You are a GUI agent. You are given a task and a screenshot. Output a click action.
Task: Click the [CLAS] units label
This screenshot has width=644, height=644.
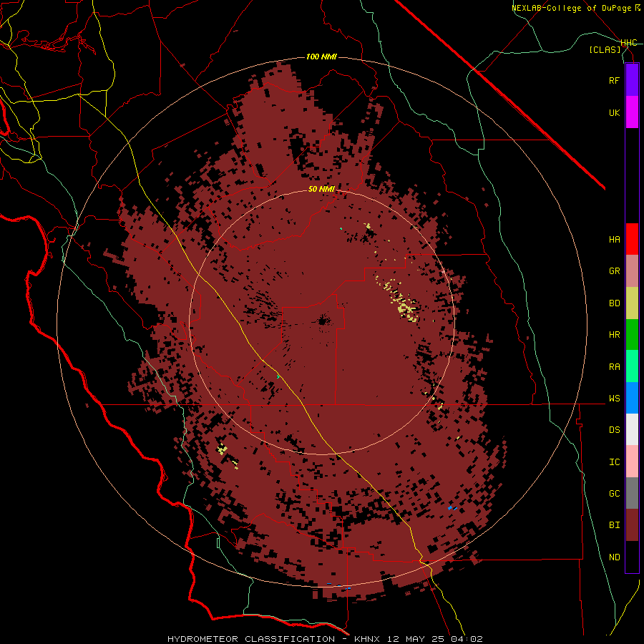pos(605,49)
